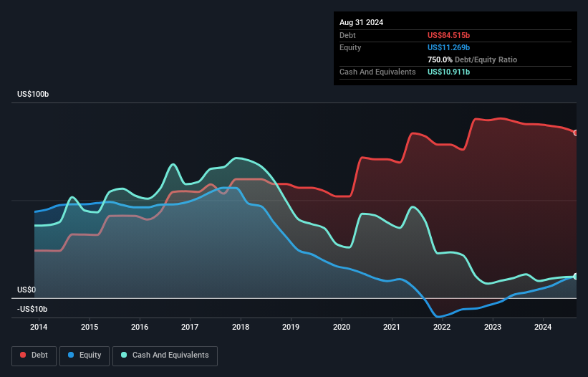588x377 pixels.
Task: Select the 2014 x-axis label
Action: [x=39, y=327]
